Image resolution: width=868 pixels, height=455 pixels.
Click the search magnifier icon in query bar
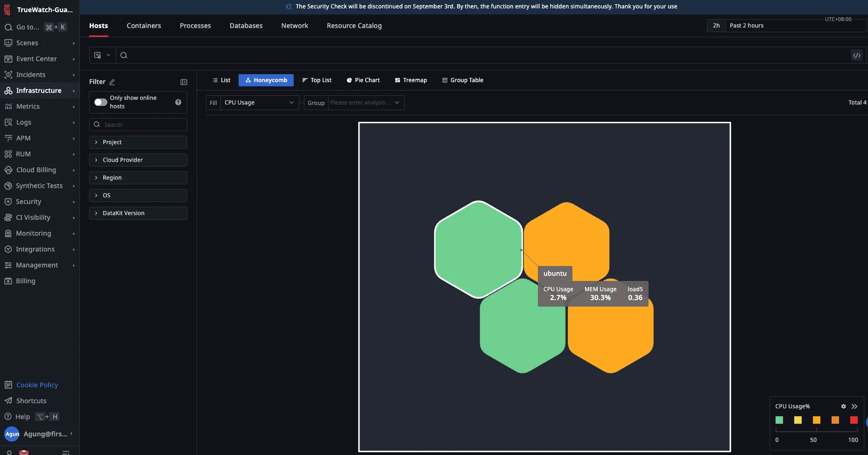click(124, 56)
